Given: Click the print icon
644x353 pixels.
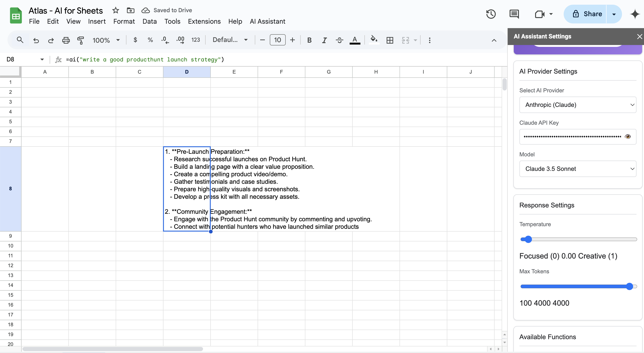Looking at the screenshot, I should (x=66, y=40).
